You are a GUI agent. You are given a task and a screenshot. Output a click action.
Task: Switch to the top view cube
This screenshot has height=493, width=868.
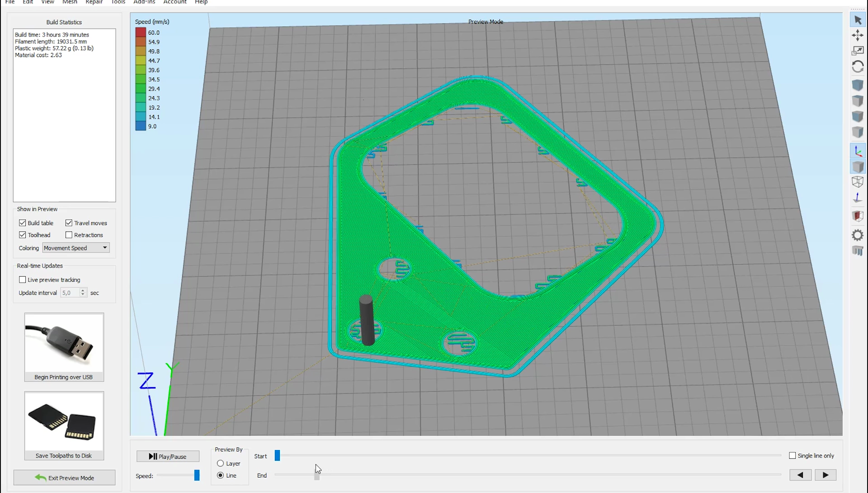point(858,100)
